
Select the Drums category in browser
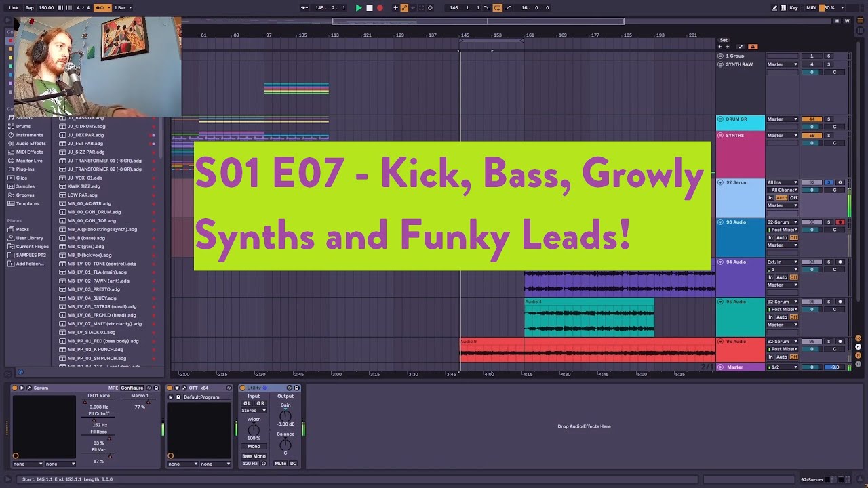pos(24,126)
